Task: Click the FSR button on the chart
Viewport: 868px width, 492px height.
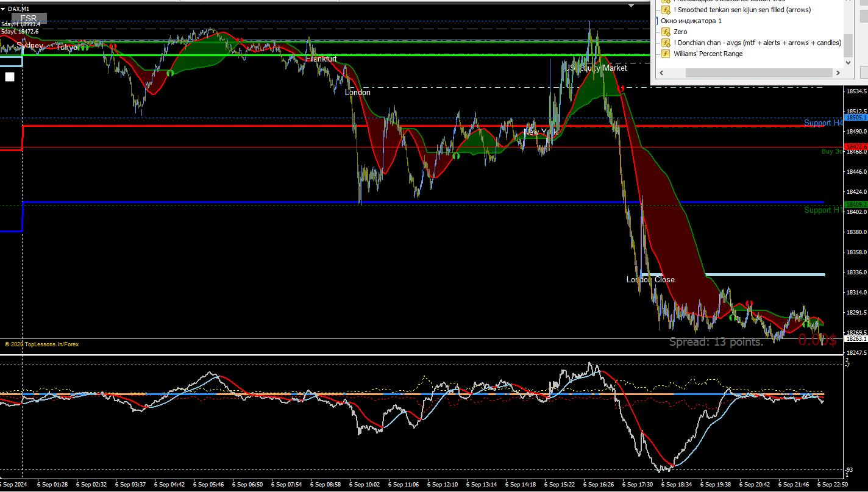Action: [29, 18]
